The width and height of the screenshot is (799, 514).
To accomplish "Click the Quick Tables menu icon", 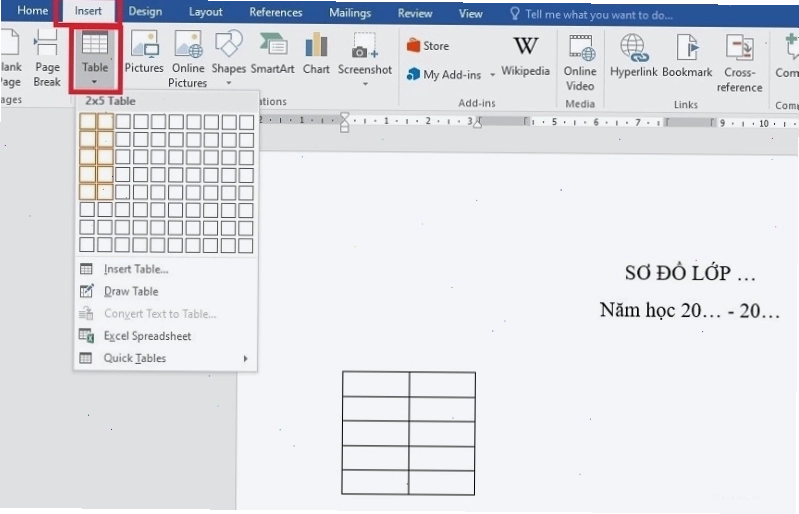I will click(x=86, y=358).
